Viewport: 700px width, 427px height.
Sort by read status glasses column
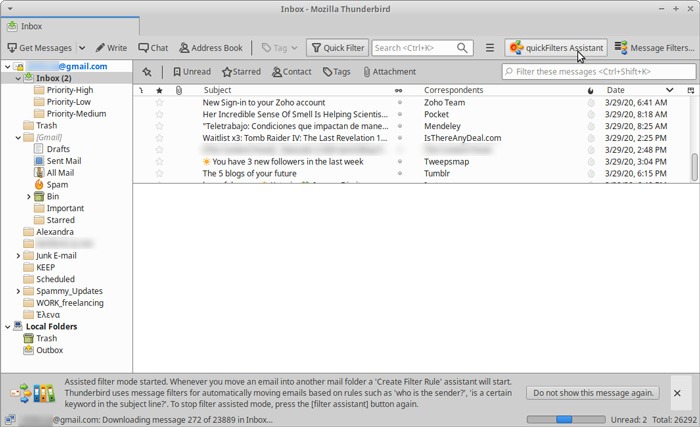(x=399, y=90)
